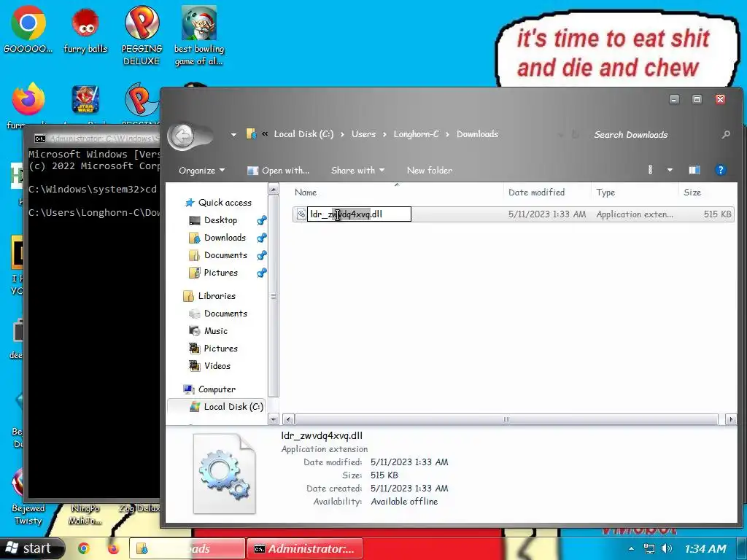Open Explorer help question mark icon
Image resolution: width=747 pixels, height=560 pixels.
click(x=720, y=170)
